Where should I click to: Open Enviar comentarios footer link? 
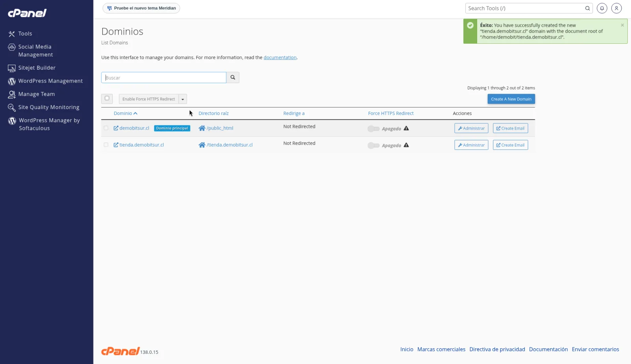click(596, 349)
